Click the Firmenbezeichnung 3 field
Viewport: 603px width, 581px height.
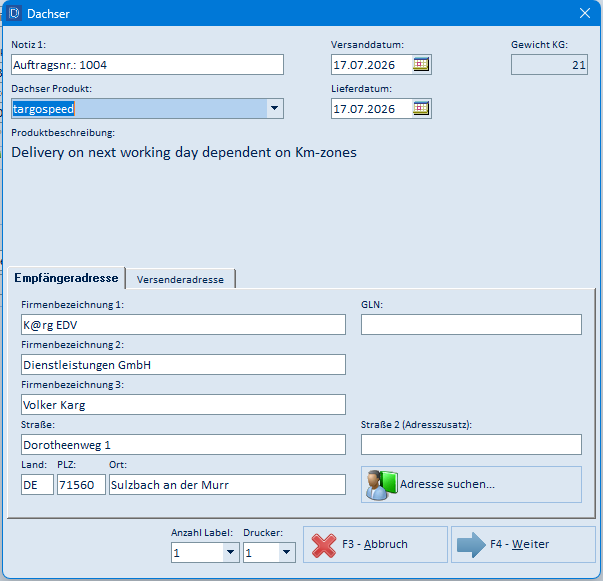point(183,405)
